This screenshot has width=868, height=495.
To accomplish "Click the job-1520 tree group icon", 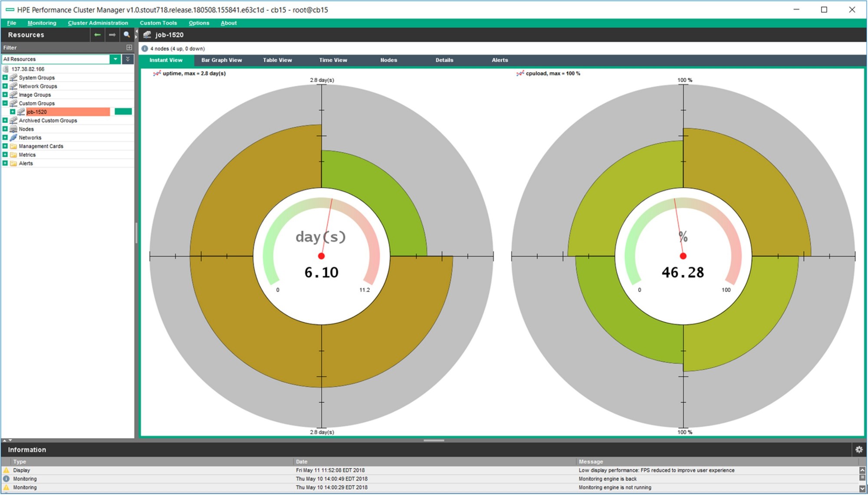I will (x=21, y=112).
